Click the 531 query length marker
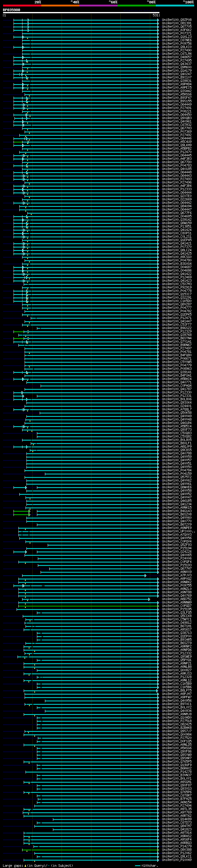The image size is (197, 868). pos(155,15)
